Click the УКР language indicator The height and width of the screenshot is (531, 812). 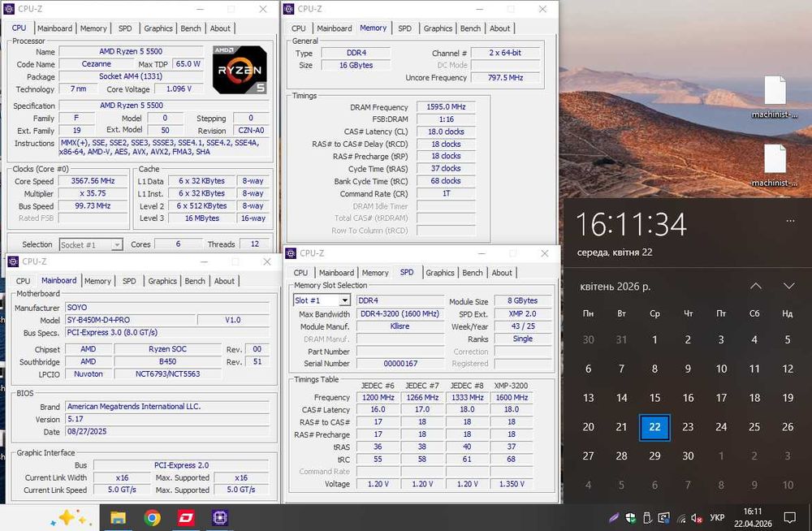(717, 517)
